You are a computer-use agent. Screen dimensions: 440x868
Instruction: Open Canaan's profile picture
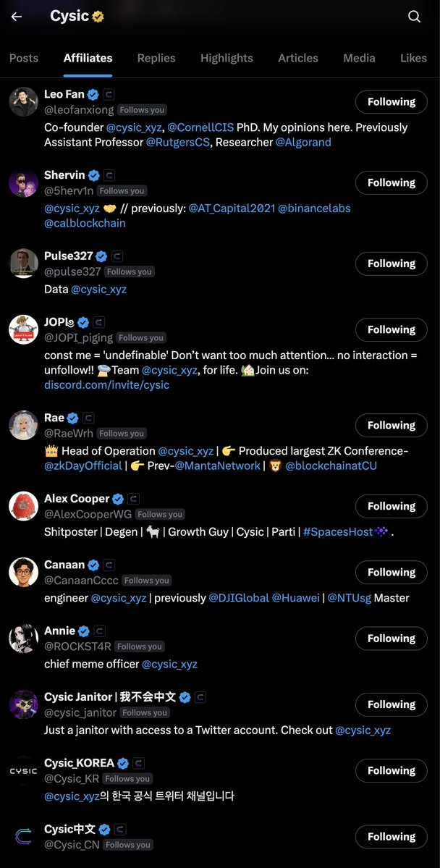(23, 572)
